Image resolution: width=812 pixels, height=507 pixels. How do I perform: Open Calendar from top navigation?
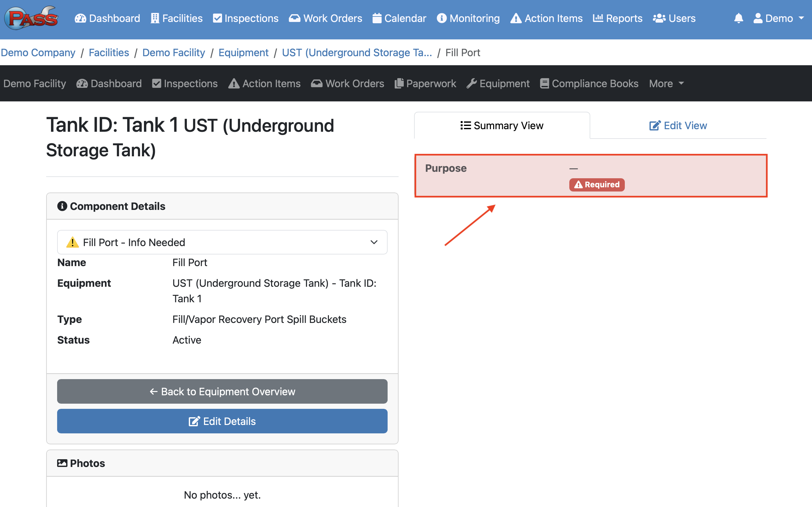pyautogui.click(x=399, y=18)
